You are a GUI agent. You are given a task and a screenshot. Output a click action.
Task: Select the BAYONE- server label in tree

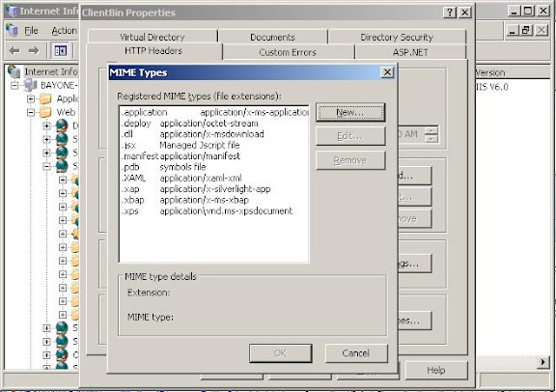click(x=59, y=86)
